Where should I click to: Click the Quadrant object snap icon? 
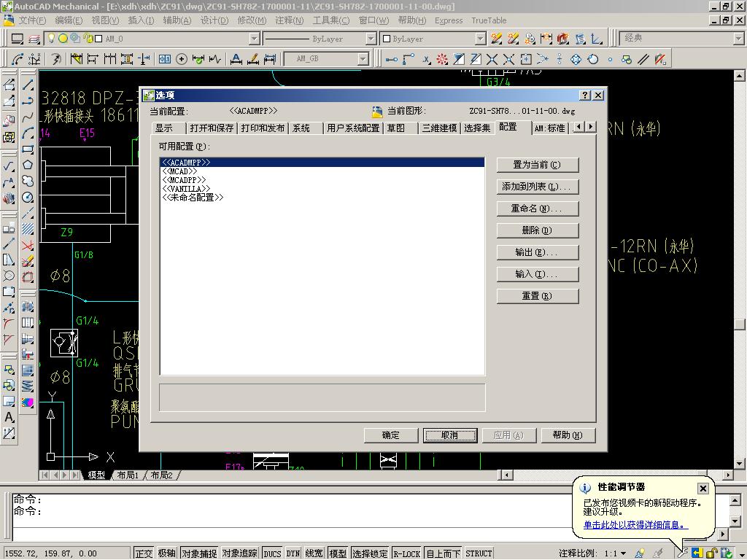(576, 59)
